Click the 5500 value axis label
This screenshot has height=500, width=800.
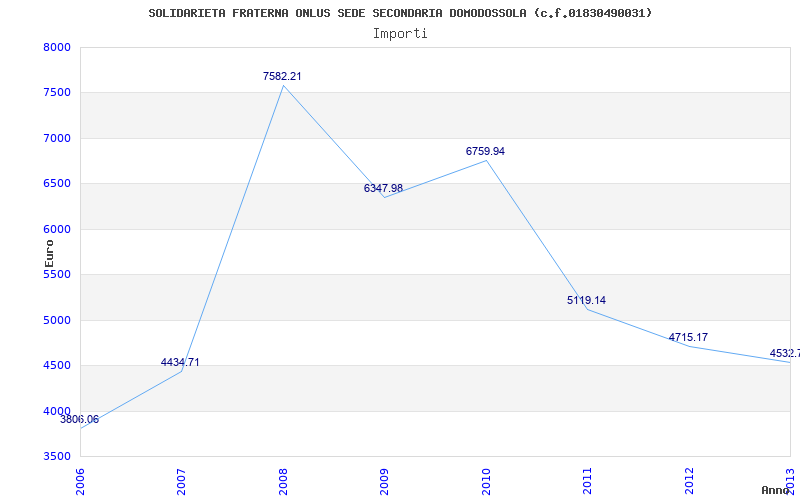(x=57, y=274)
